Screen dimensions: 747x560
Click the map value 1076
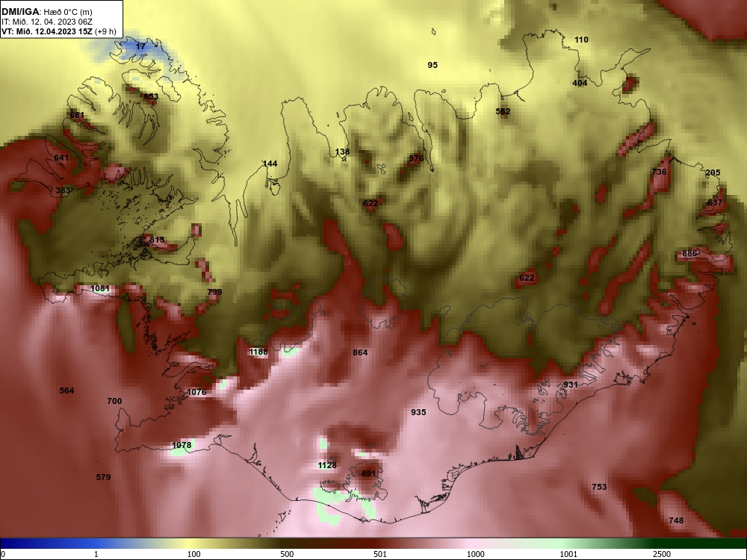click(x=196, y=392)
